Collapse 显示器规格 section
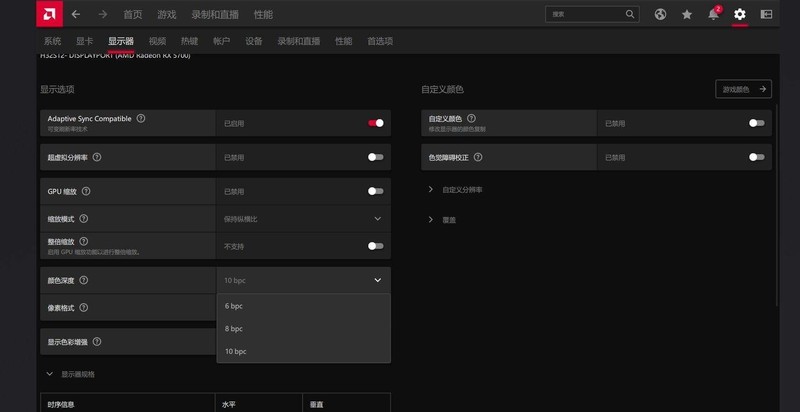This screenshot has width=800, height=412. (x=70, y=374)
